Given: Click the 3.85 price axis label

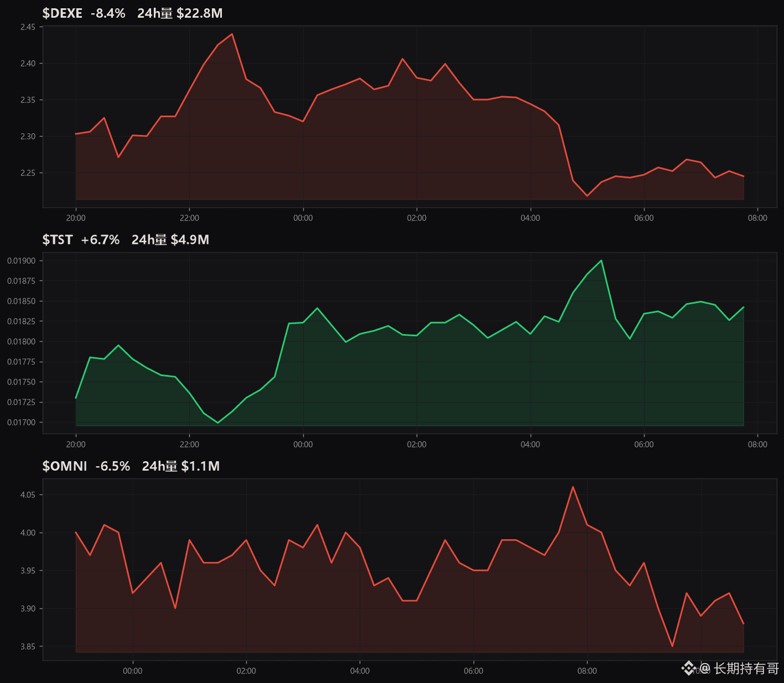Looking at the screenshot, I should (x=28, y=646).
